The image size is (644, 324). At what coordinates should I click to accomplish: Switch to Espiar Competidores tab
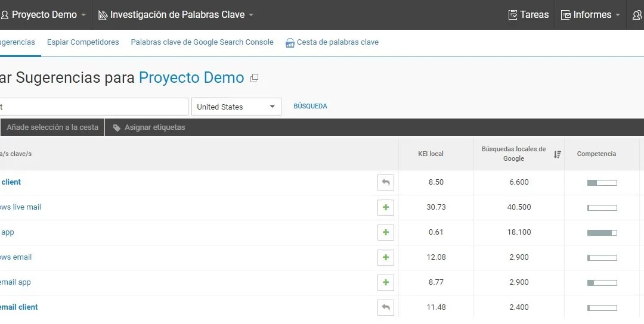83,42
